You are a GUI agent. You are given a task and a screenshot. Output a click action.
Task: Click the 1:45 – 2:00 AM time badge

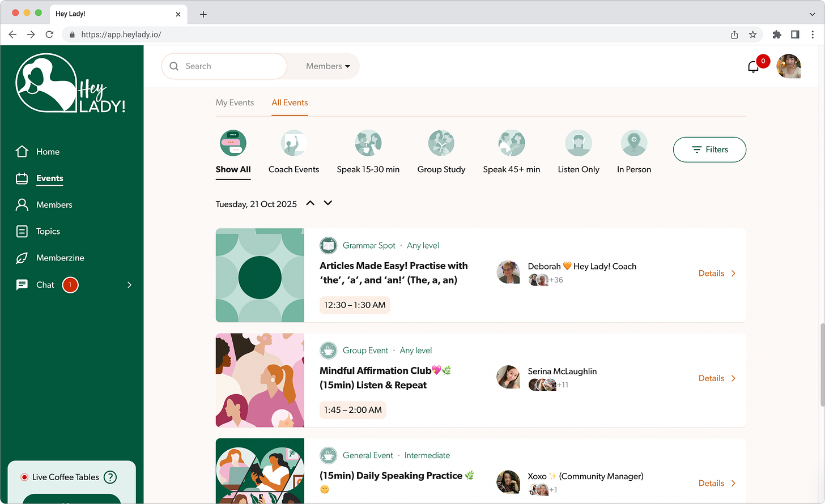point(353,410)
